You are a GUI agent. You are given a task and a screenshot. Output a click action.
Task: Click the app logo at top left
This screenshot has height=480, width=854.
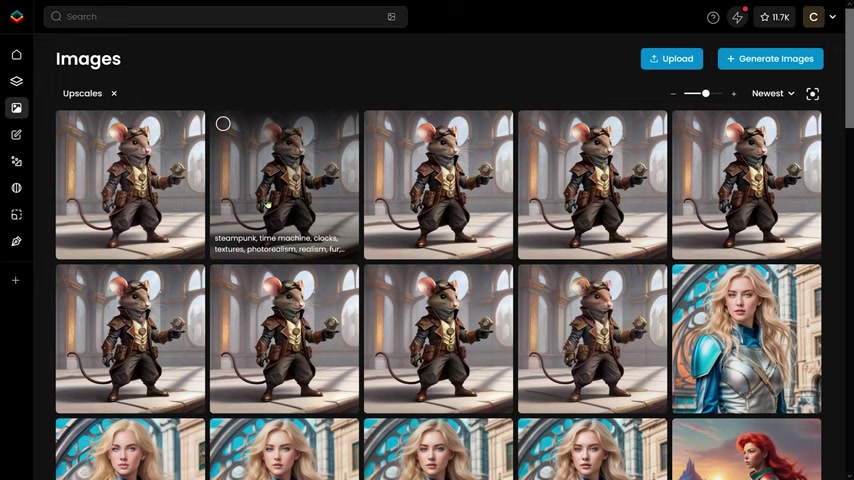click(17, 17)
